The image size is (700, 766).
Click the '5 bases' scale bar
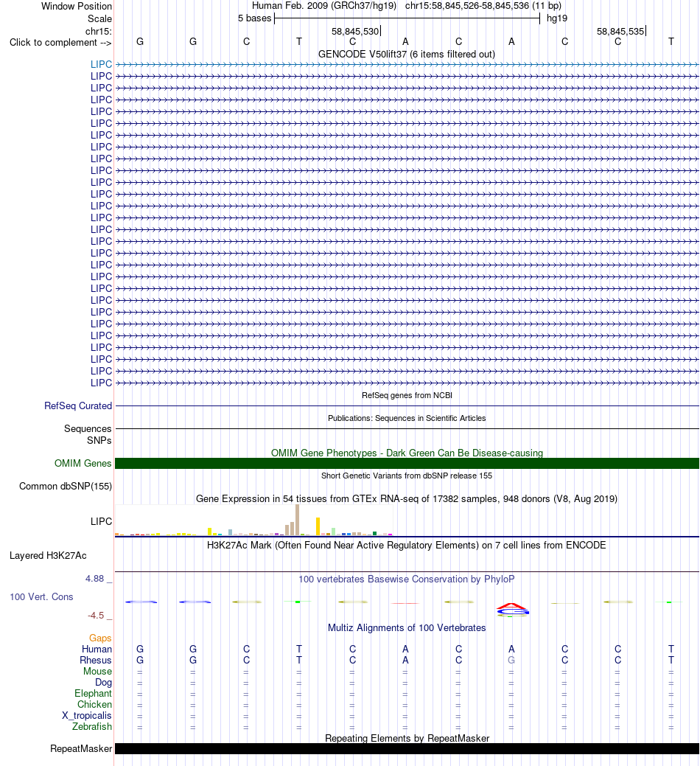click(407, 18)
